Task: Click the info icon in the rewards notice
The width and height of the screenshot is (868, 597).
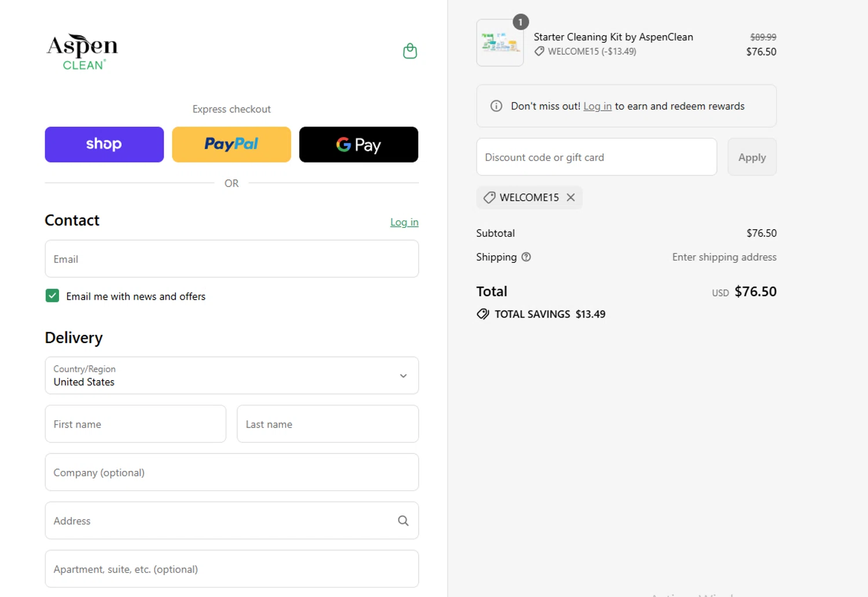Action: point(496,106)
